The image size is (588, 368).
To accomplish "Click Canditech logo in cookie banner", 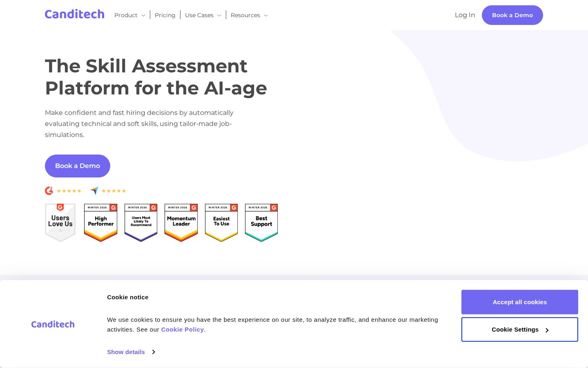I will (53, 324).
